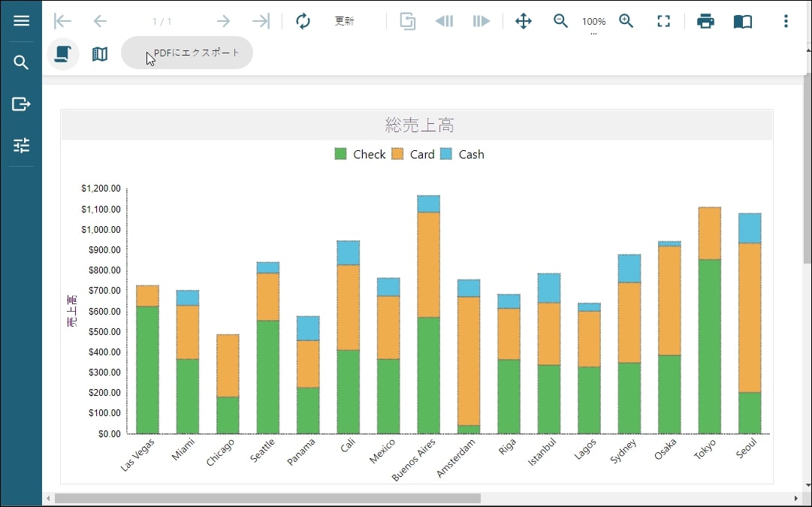Click the Amsterdam axis label
The width and height of the screenshot is (812, 507).
tap(456, 457)
